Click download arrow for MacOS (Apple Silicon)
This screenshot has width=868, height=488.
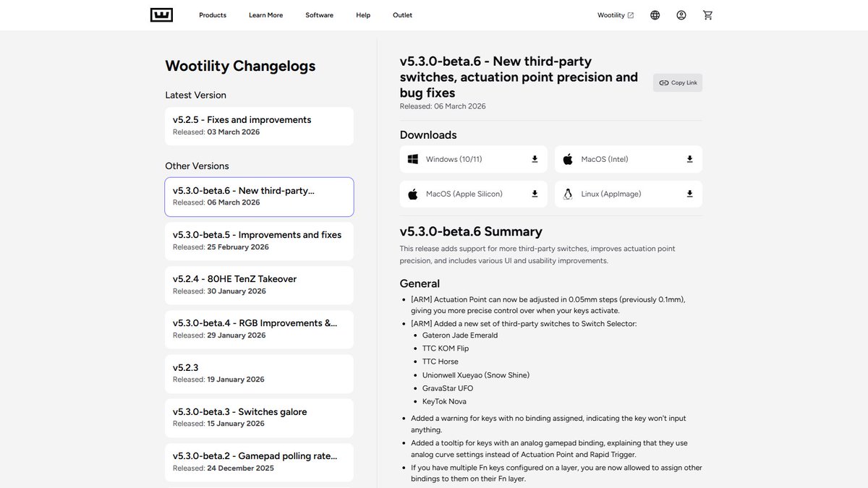[x=535, y=194]
